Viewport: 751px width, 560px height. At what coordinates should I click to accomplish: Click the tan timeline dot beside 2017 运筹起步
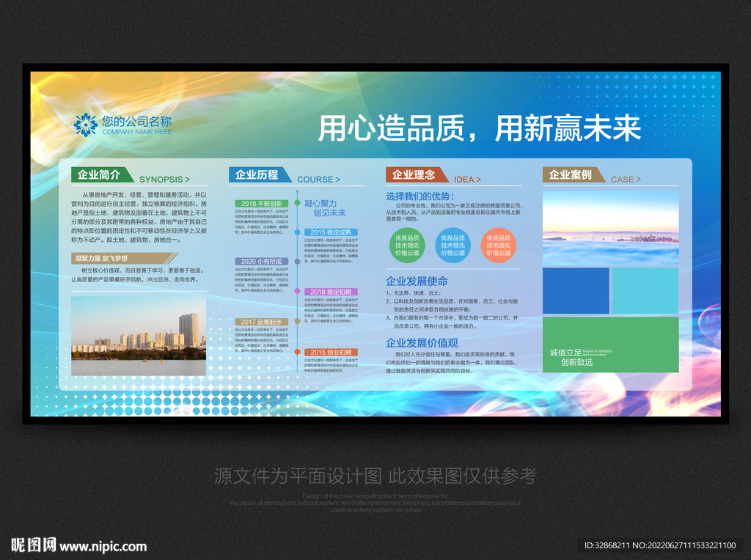point(298,321)
